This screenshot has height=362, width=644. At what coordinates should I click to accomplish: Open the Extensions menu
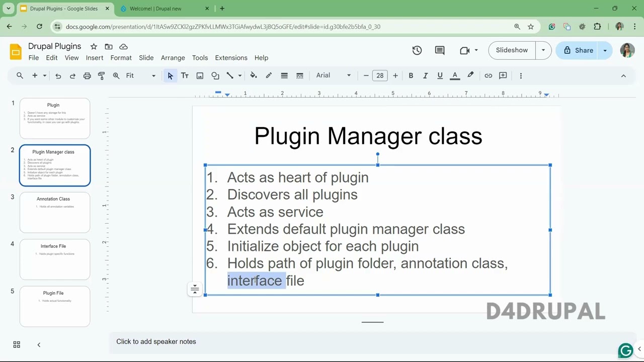point(231,58)
